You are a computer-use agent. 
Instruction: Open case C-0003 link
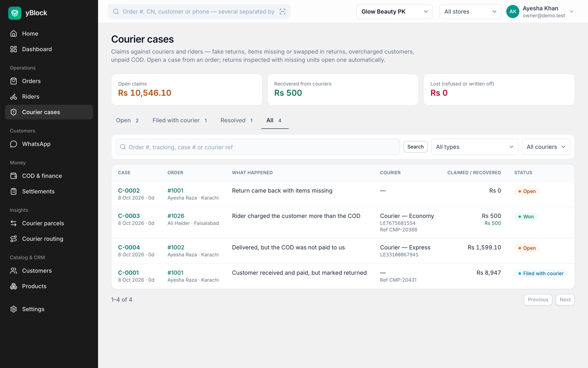coord(129,216)
